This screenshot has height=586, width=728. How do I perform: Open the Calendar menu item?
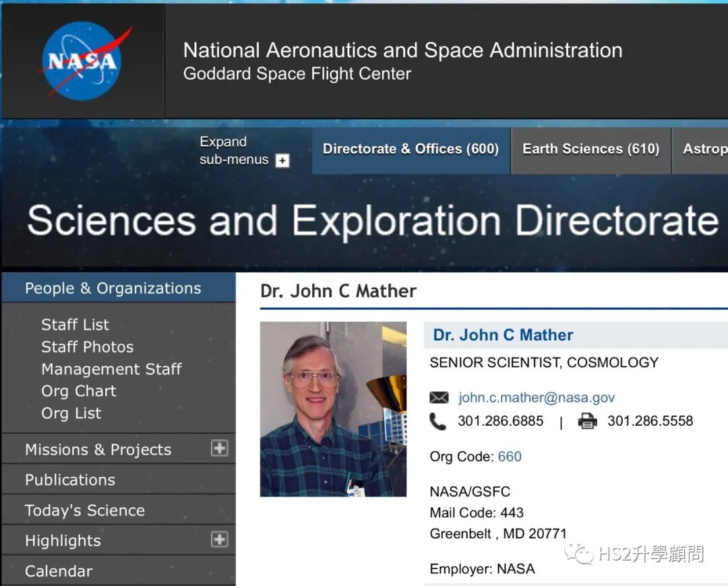click(59, 571)
